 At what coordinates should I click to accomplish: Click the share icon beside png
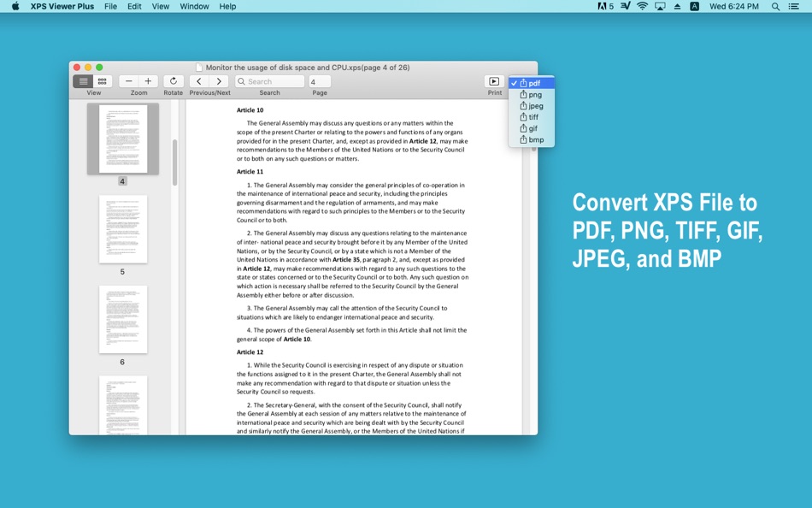[523, 94]
